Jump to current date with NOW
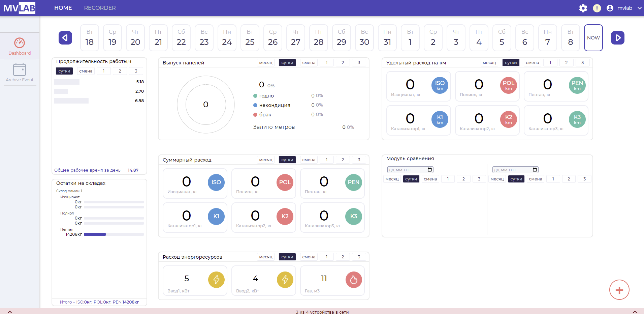Image resolution: width=644 pixels, height=314 pixels. click(x=593, y=38)
